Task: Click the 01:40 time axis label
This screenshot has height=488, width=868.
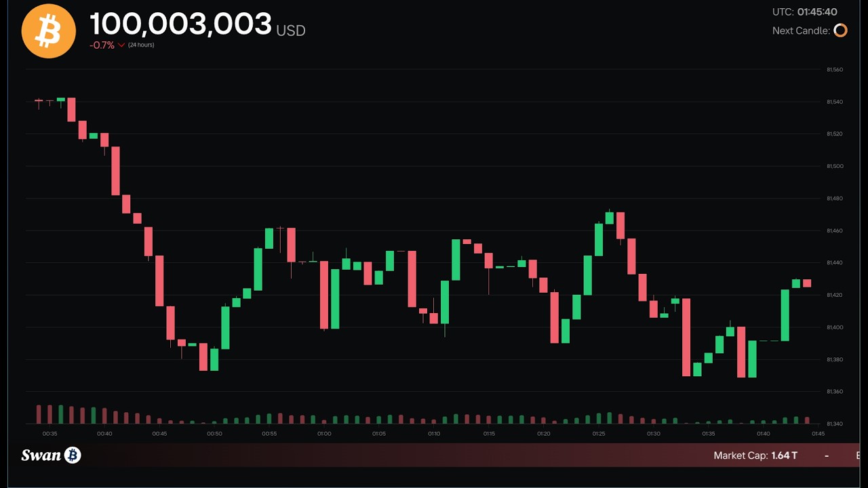Action: click(764, 434)
